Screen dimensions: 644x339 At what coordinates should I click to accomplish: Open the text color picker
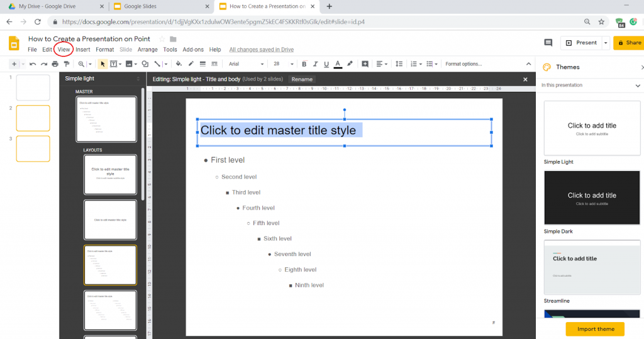pyautogui.click(x=338, y=64)
